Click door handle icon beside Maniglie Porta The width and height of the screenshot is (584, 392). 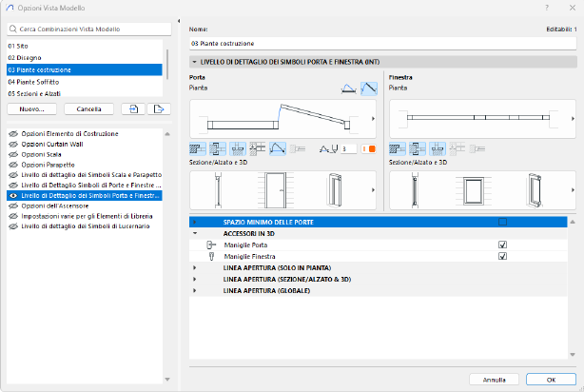(x=211, y=245)
